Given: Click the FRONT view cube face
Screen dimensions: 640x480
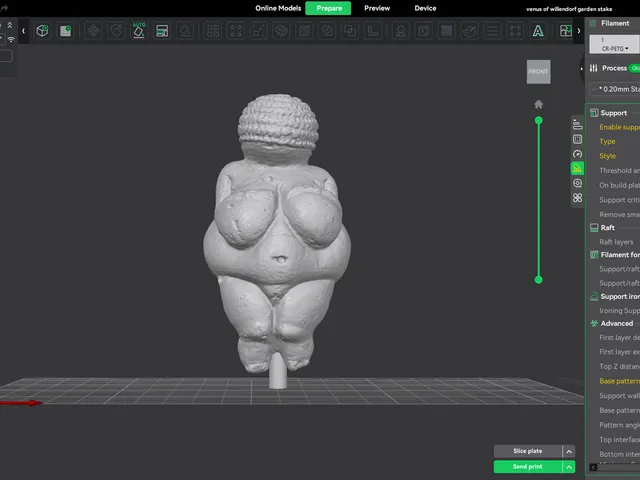Looking at the screenshot, I should tap(538, 72).
